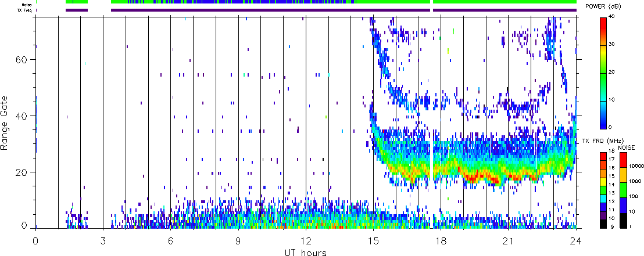
Task: Click the "NOISE" legend heading above the noise bar
Action: pos(627,147)
